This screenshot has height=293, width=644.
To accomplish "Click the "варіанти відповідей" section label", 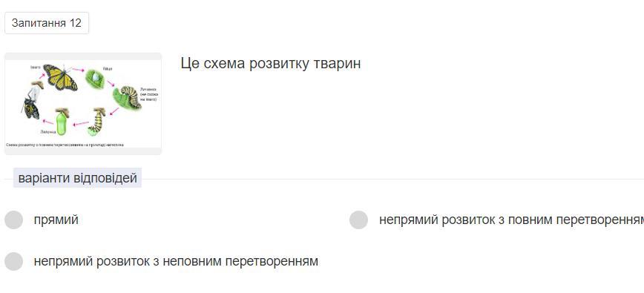I will pyautogui.click(x=78, y=178).
